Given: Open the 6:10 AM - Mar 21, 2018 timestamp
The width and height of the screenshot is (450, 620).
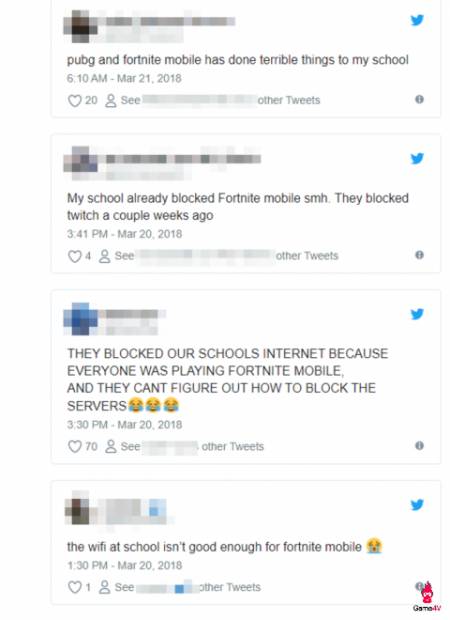Looking at the screenshot, I should pos(124,78).
